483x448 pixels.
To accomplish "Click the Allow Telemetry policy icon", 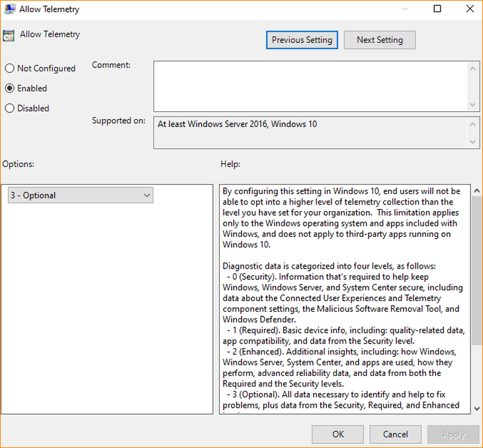I will point(9,36).
